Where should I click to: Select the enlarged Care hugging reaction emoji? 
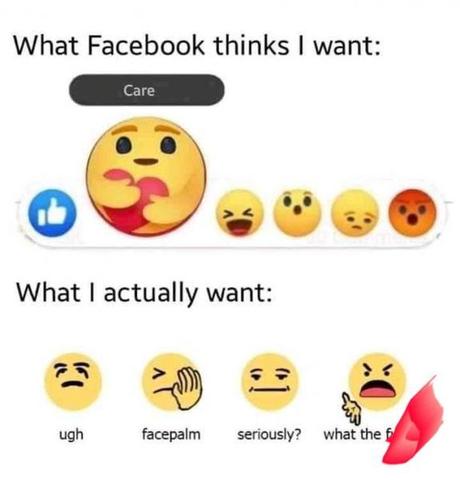(146, 176)
